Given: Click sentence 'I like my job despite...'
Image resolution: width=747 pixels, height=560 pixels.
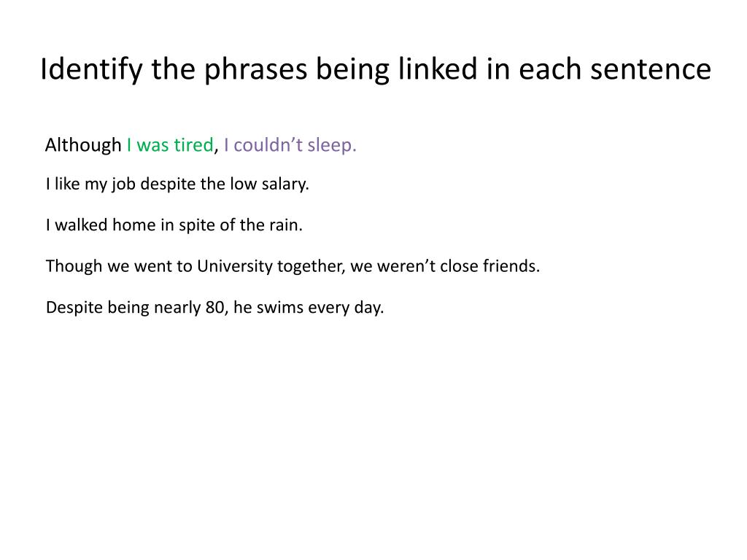Looking at the screenshot, I should click(x=177, y=184).
